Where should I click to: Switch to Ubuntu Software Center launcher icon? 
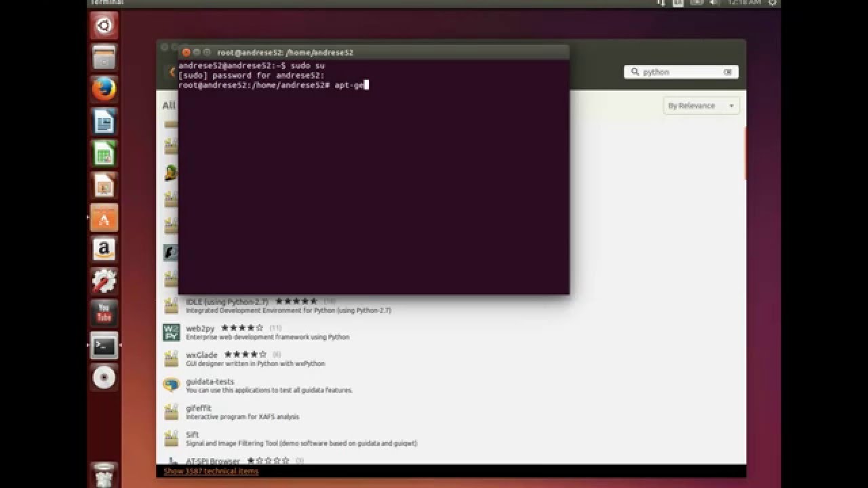tap(104, 218)
